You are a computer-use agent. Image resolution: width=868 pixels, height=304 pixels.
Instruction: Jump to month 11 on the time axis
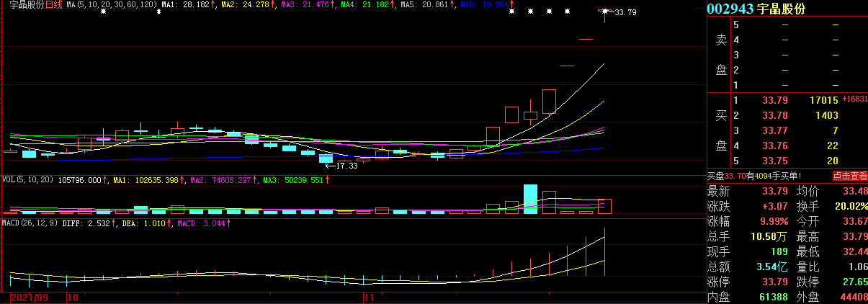369,297
